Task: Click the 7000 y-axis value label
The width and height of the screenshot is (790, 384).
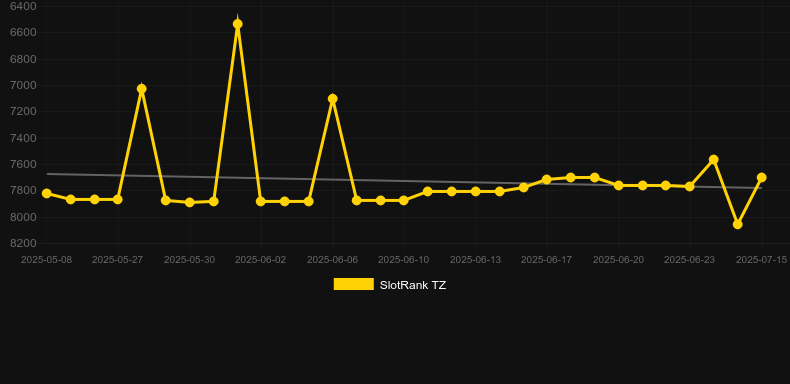Action: click(23, 85)
